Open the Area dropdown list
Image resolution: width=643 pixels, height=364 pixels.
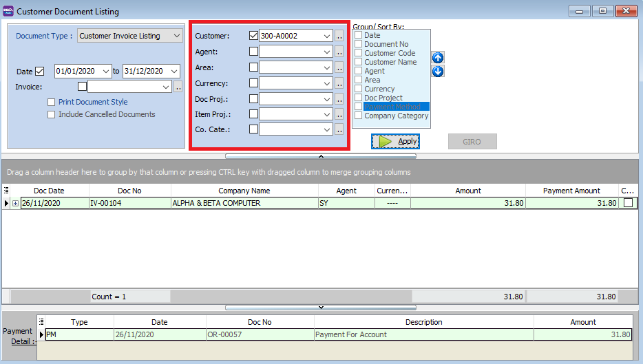point(327,67)
